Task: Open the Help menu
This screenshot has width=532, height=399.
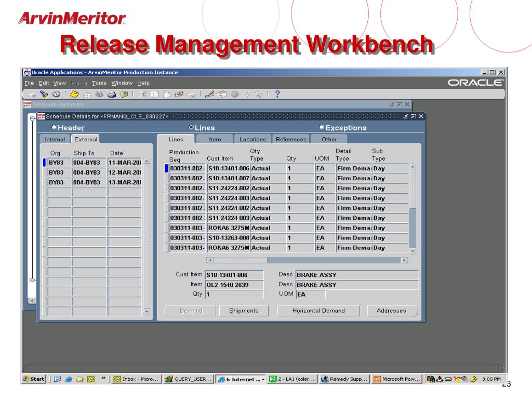Action: [143, 83]
